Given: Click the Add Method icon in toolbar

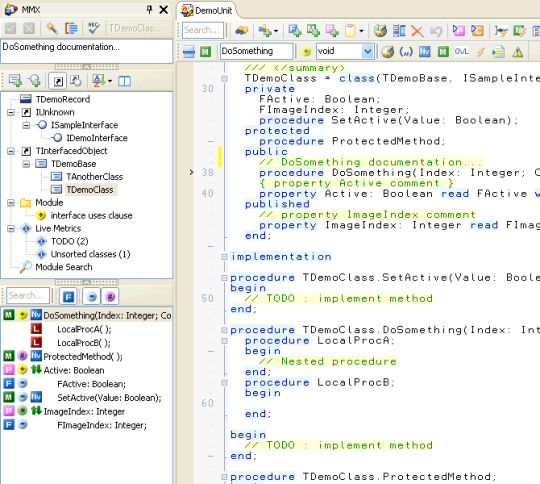Looking at the screenshot, I should pos(313,31).
